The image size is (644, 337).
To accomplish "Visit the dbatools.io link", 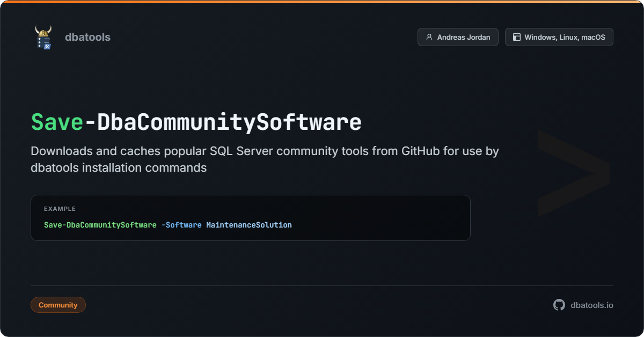I will pyautogui.click(x=591, y=305).
